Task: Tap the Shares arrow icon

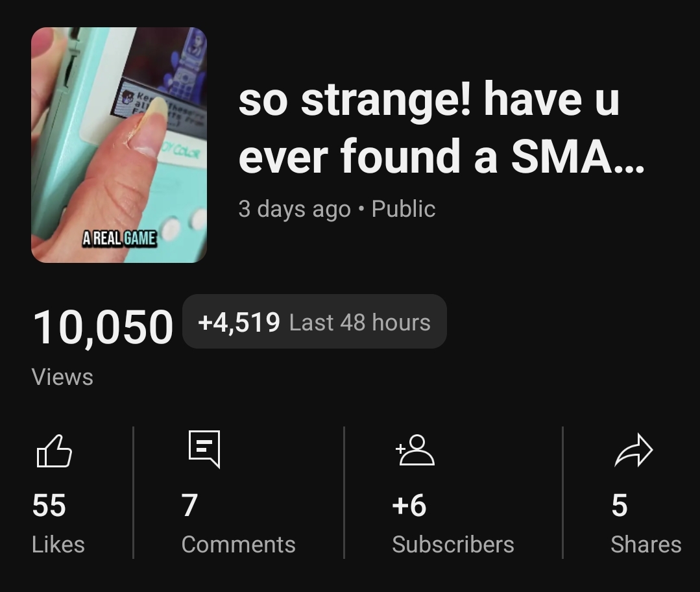Action: [633, 450]
